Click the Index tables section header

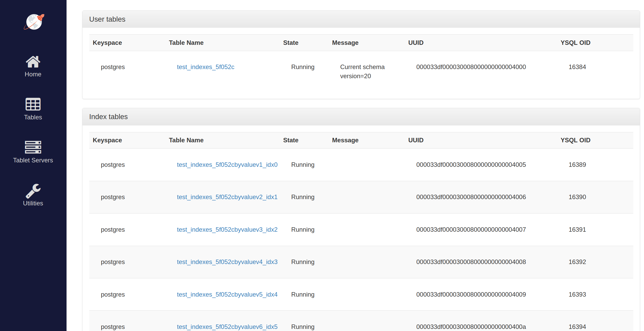[x=108, y=117]
